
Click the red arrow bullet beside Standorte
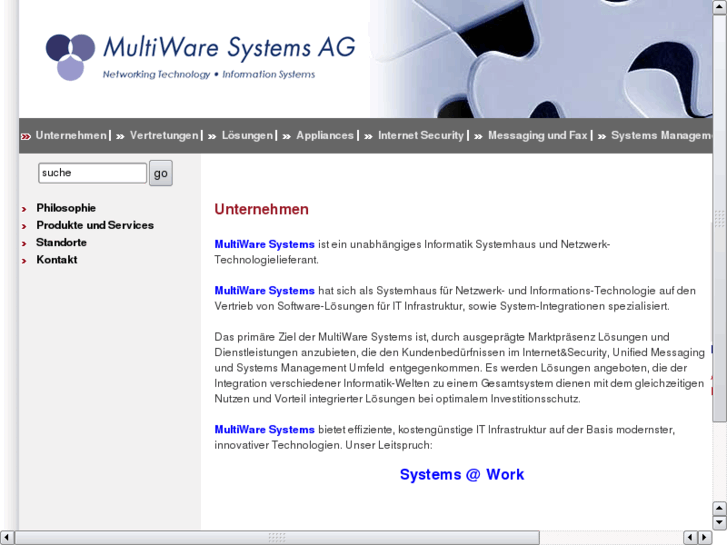point(24,244)
